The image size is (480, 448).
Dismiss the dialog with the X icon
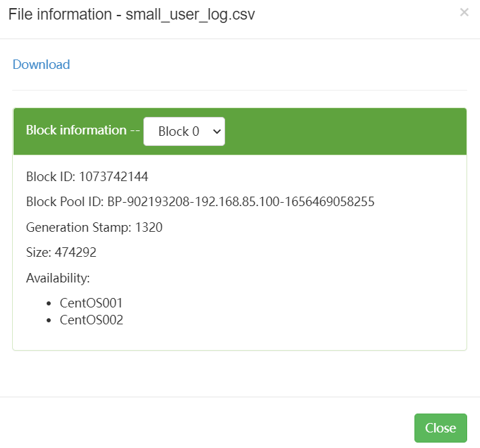(x=464, y=12)
